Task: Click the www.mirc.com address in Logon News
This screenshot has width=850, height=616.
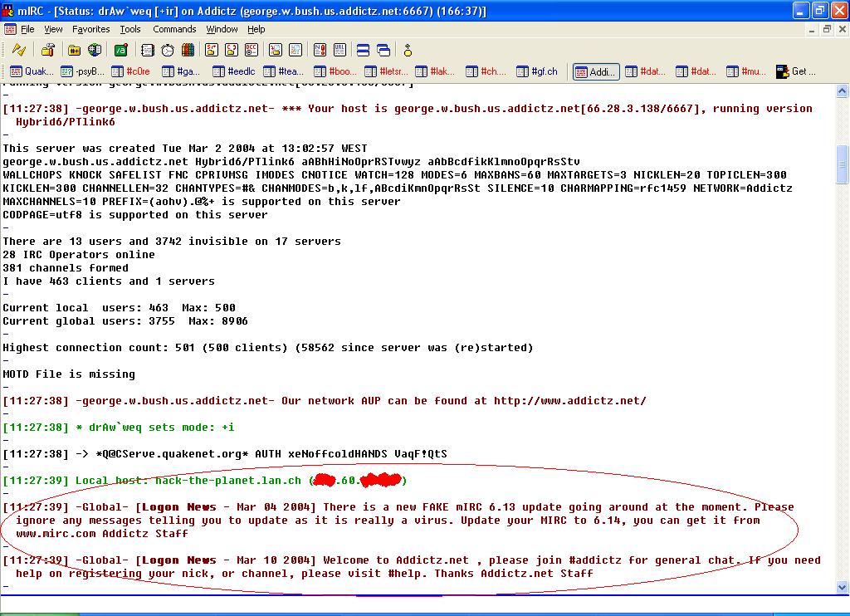Action: pos(57,534)
